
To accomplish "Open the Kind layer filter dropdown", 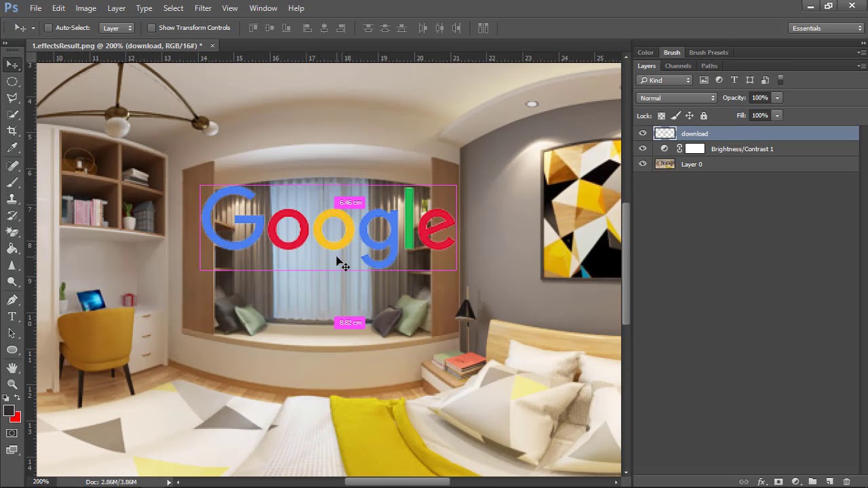I will (665, 80).
